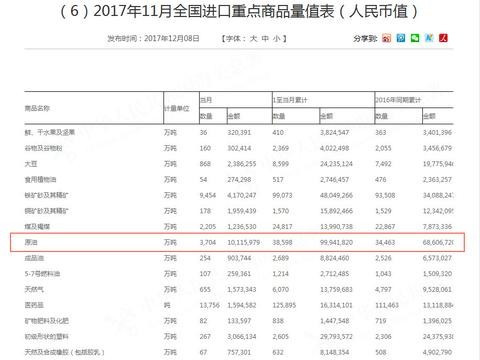Click the 大豆 monthly amount 2,386,255
480x360 pixels.
(x=242, y=164)
